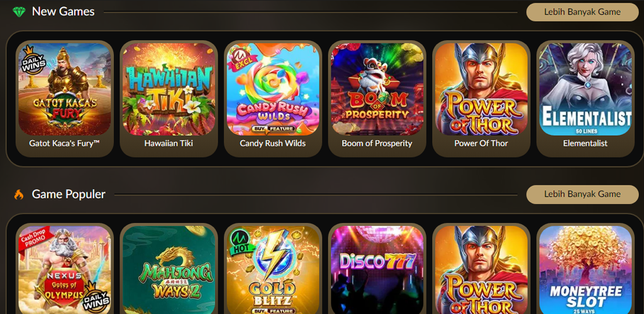This screenshot has height=314, width=644.
Task: Select the Gold Blitz game tile
Action: coord(273,270)
